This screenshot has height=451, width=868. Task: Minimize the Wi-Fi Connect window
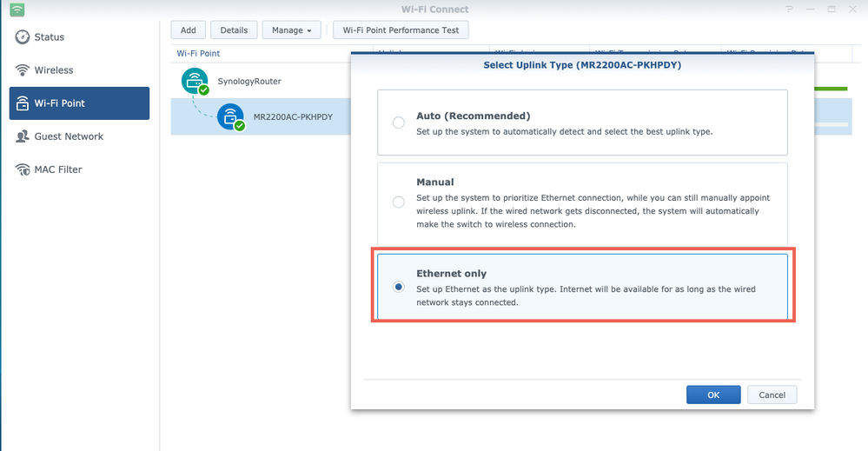click(x=811, y=10)
